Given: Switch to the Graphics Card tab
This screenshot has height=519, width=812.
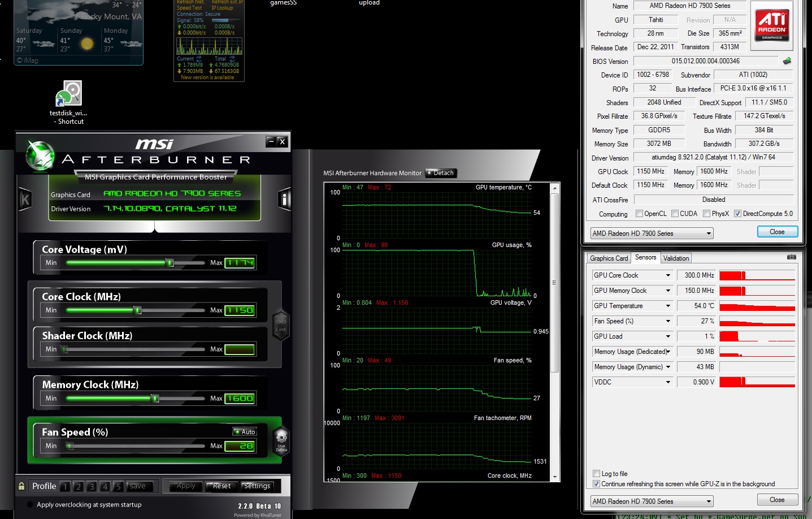Looking at the screenshot, I should point(609,258).
